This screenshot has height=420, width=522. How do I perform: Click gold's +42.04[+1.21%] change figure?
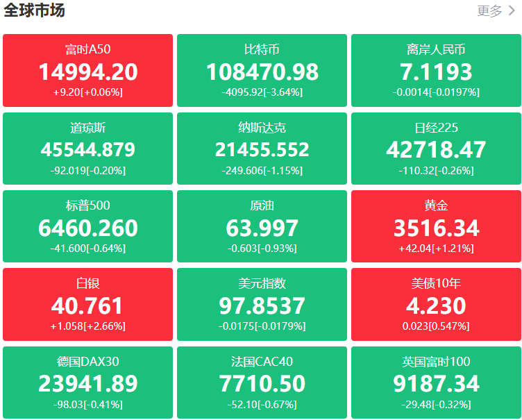pyautogui.click(x=436, y=248)
